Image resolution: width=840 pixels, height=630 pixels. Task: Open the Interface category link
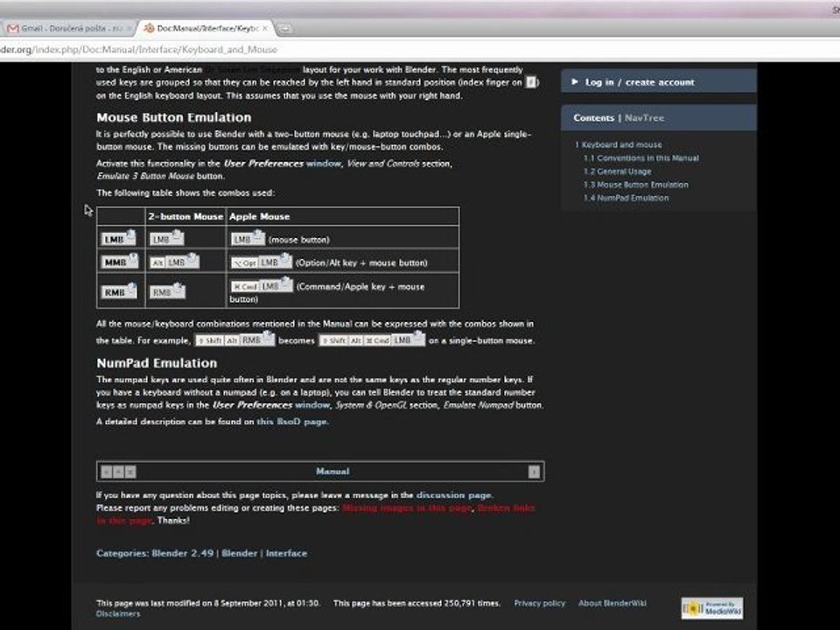pos(287,553)
